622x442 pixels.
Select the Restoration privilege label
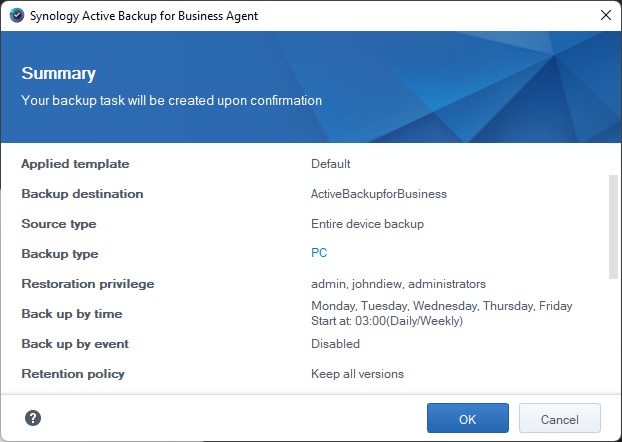coord(88,284)
